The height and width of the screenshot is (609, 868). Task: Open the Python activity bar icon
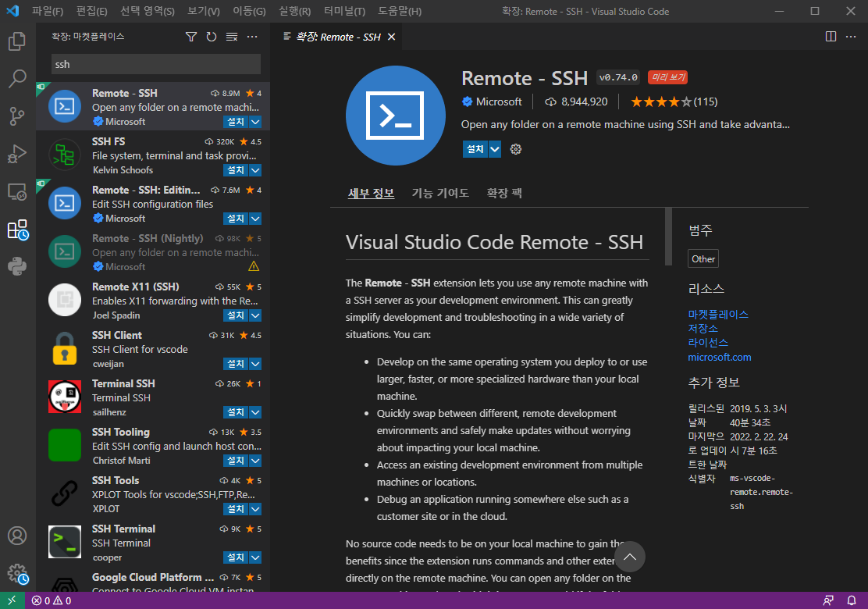tap(17, 266)
